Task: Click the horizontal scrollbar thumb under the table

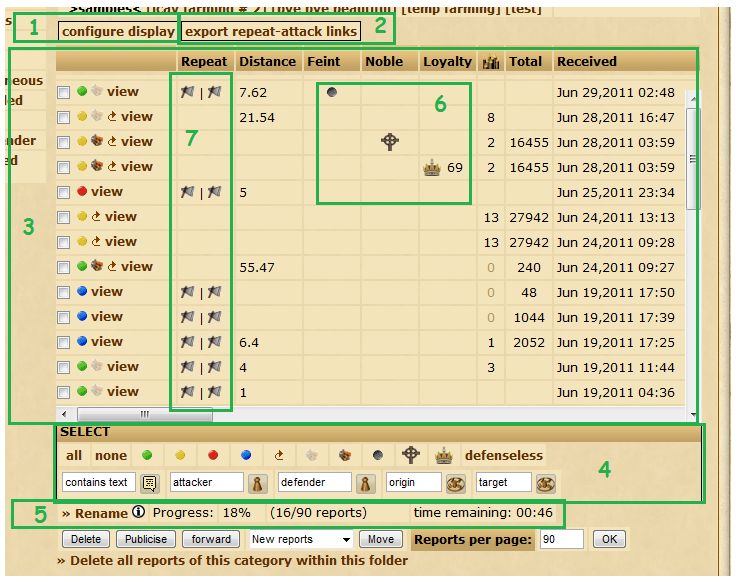Action: [145, 415]
